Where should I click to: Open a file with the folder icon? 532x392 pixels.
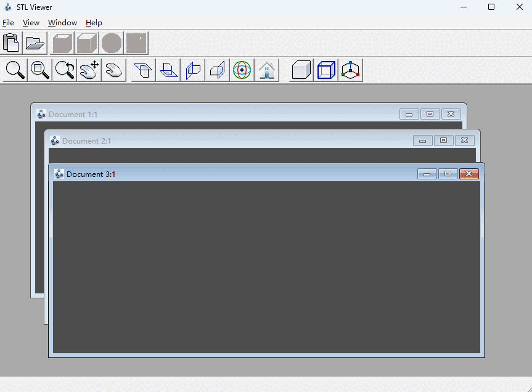(x=35, y=43)
